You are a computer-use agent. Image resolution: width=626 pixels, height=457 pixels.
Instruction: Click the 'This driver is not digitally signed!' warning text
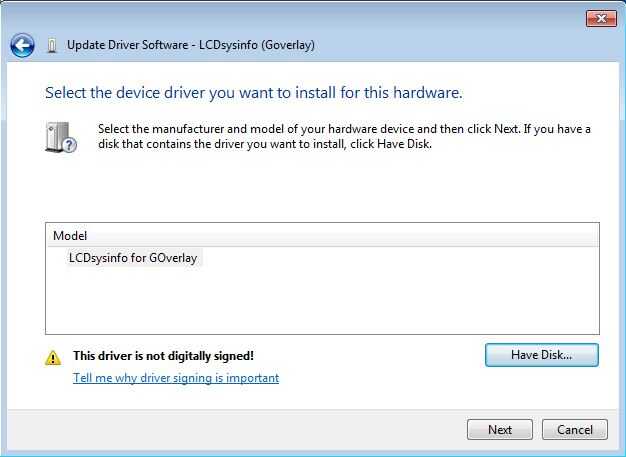coord(163,356)
